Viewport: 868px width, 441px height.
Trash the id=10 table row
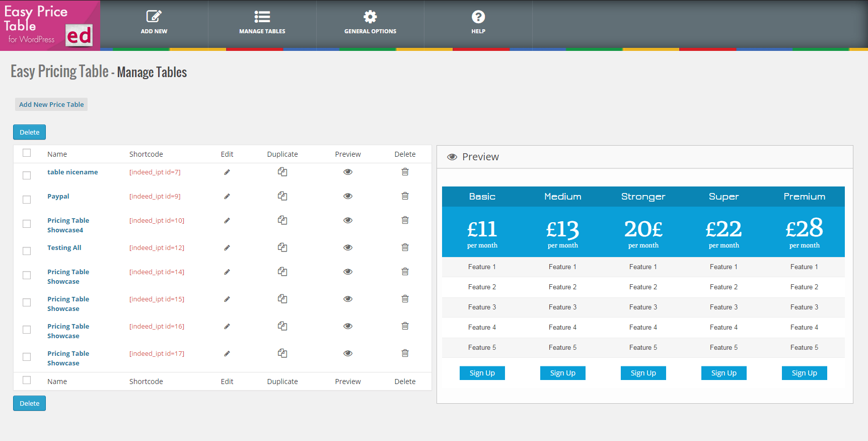tap(405, 220)
